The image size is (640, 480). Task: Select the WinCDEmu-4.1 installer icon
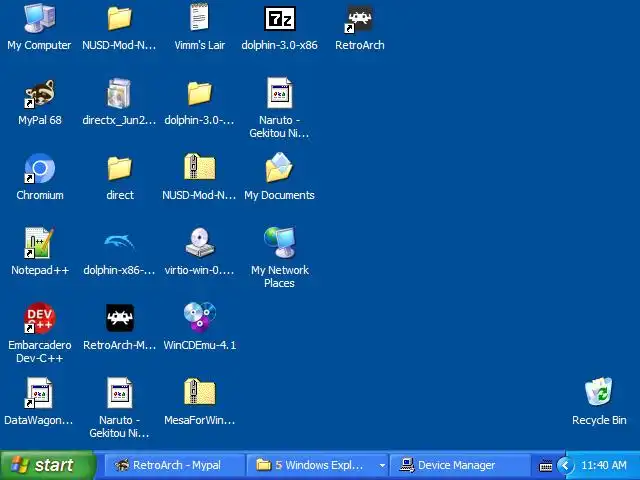tap(200, 317)
